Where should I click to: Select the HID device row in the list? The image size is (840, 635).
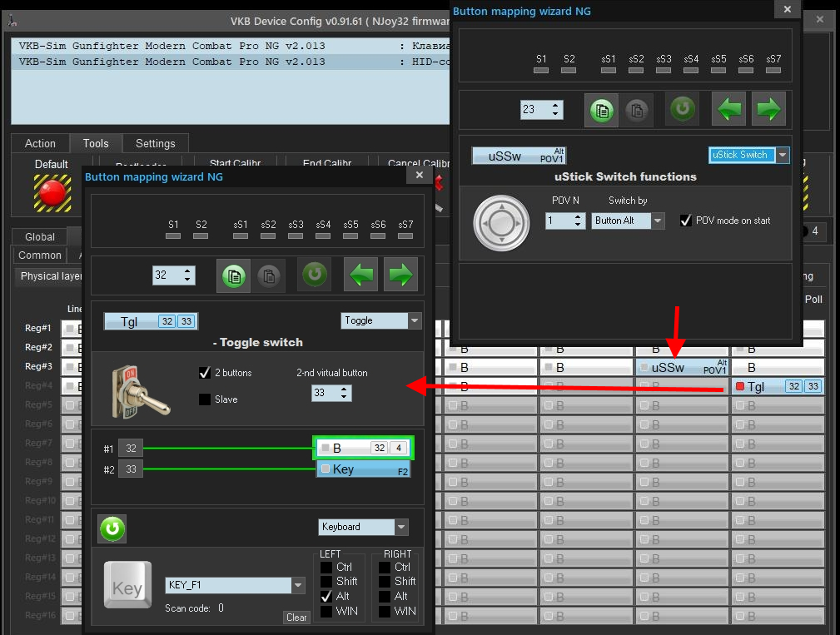(x=231, y=62)
